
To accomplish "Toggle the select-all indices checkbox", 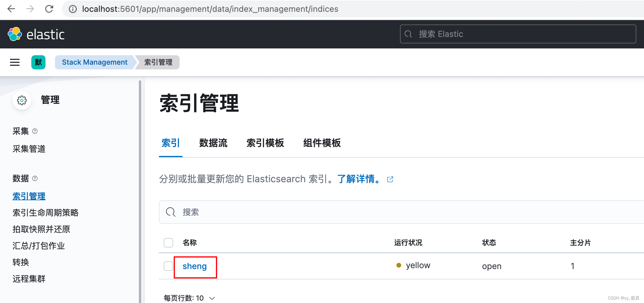I will [168, 243].
